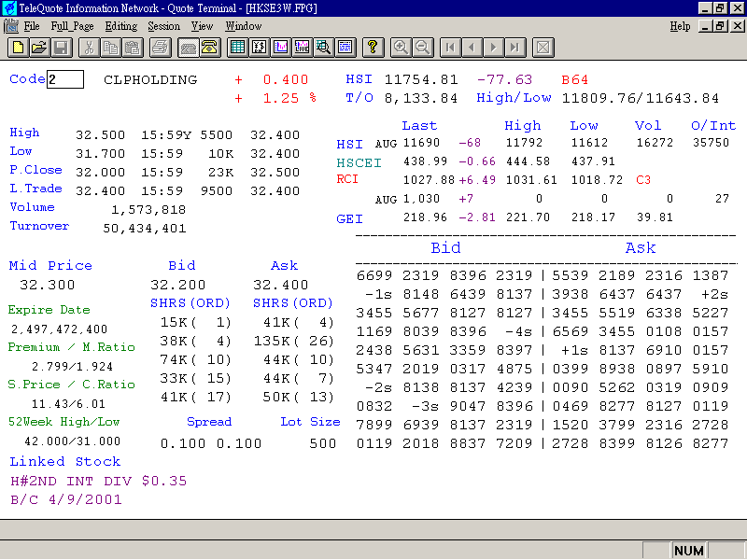Click the Expire Date value 2,497,472,400
Image resolution: width=747 pixels, height=560 pixels.
[60, 329]
